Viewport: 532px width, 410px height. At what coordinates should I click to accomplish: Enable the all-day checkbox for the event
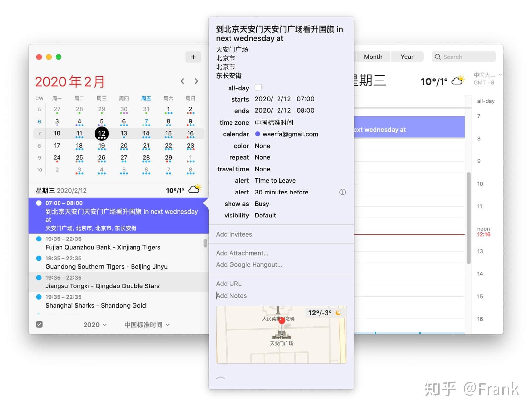tap(258, 88)
